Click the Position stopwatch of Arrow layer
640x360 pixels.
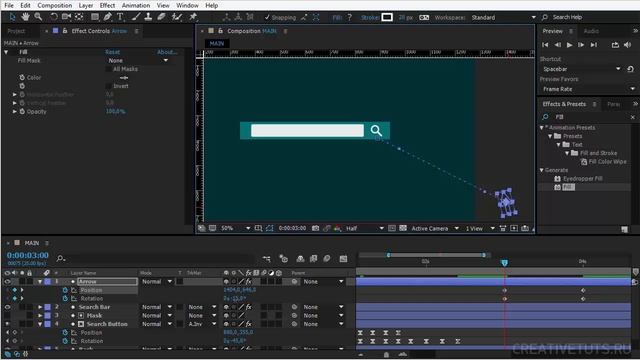pos(65,290)
